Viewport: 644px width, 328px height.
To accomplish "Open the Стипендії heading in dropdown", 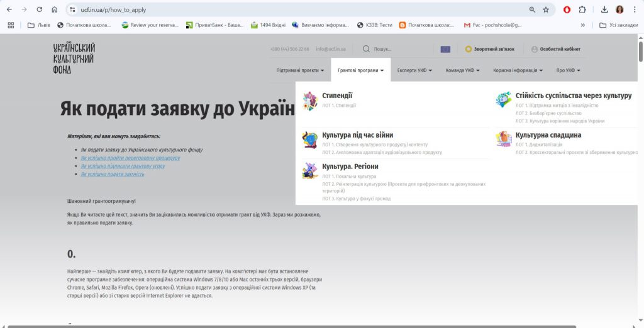I will point(337,96).
